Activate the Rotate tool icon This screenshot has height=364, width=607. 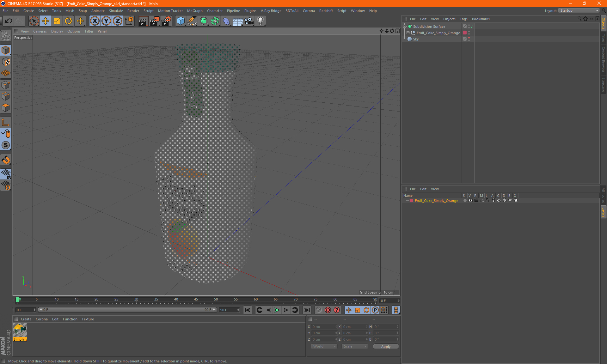coord(68,21)
